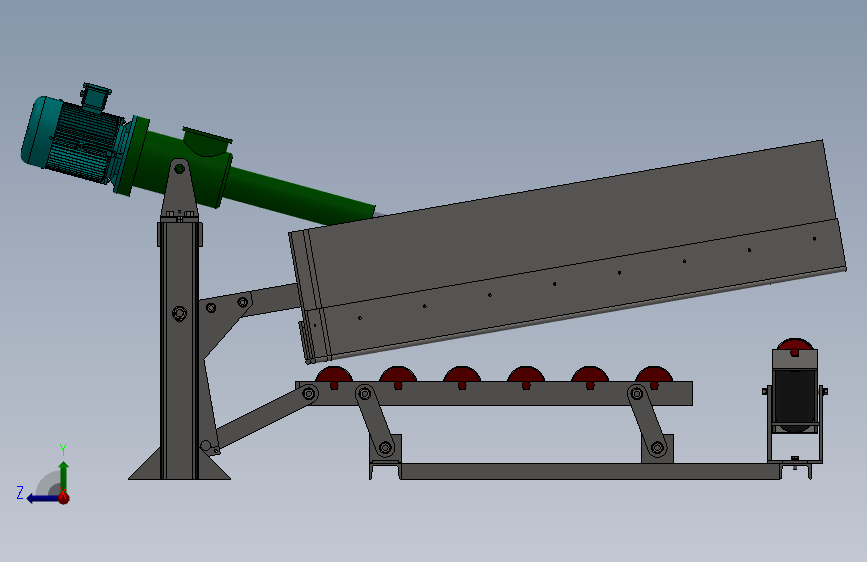Select the green screw conveyor tube
Viewport: 867px width, 562px height.
pos(299,194)
